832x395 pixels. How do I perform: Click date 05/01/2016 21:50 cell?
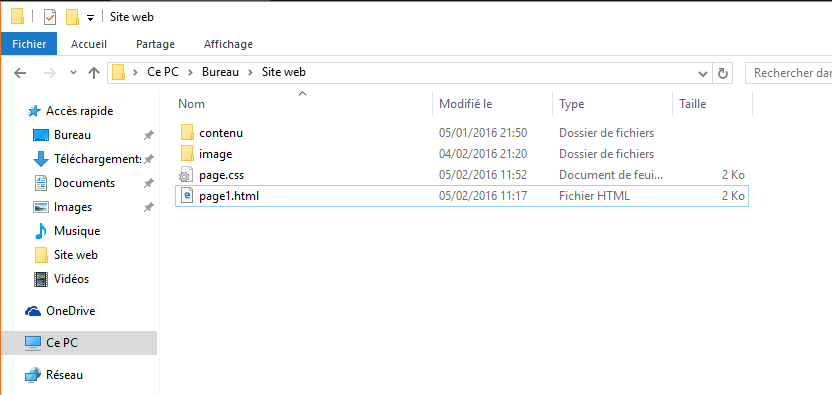point(483,133)
